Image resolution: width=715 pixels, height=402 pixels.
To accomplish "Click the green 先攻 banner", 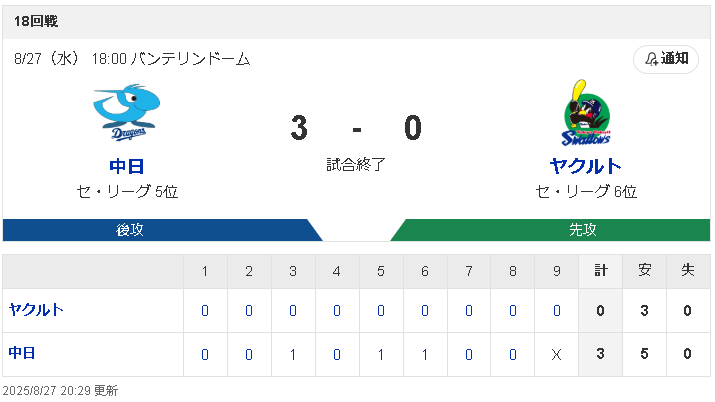I will (550, 230).
